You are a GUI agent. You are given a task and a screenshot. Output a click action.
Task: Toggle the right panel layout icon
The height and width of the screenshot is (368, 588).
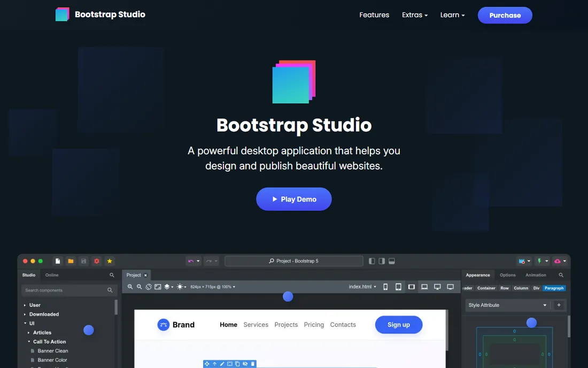382,261
